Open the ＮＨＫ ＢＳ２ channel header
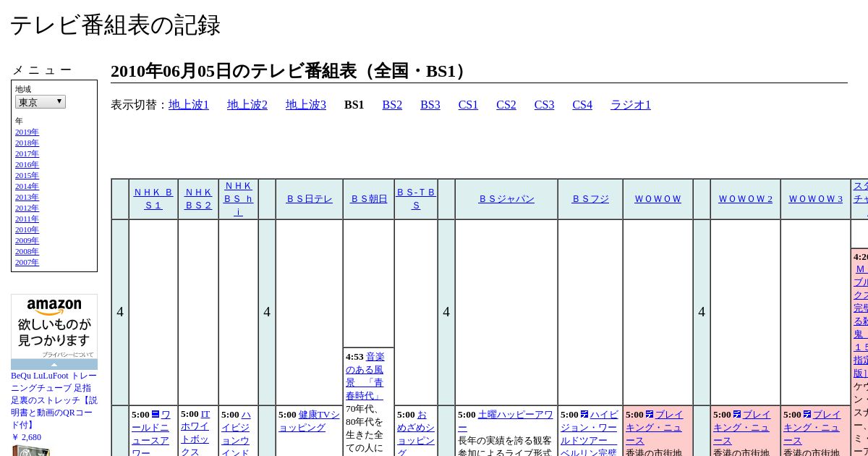The image size is (868, 456). point(198,199)
